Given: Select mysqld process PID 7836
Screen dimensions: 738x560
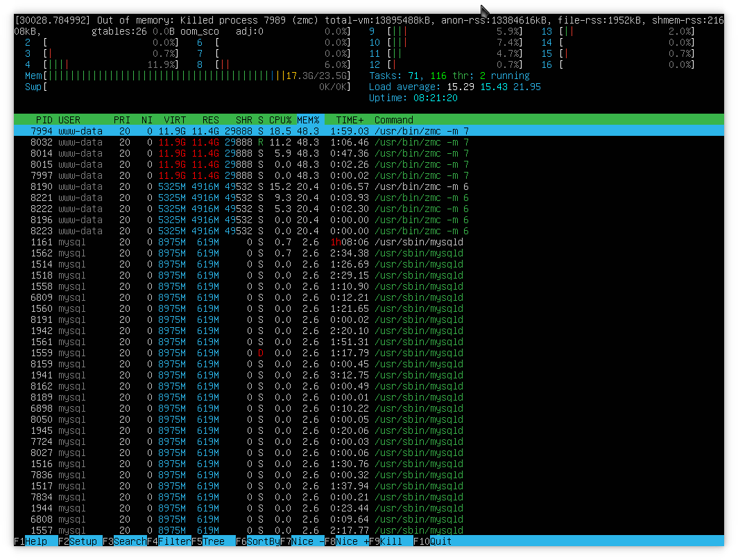Looking at the screenshot, I should 369,475.
